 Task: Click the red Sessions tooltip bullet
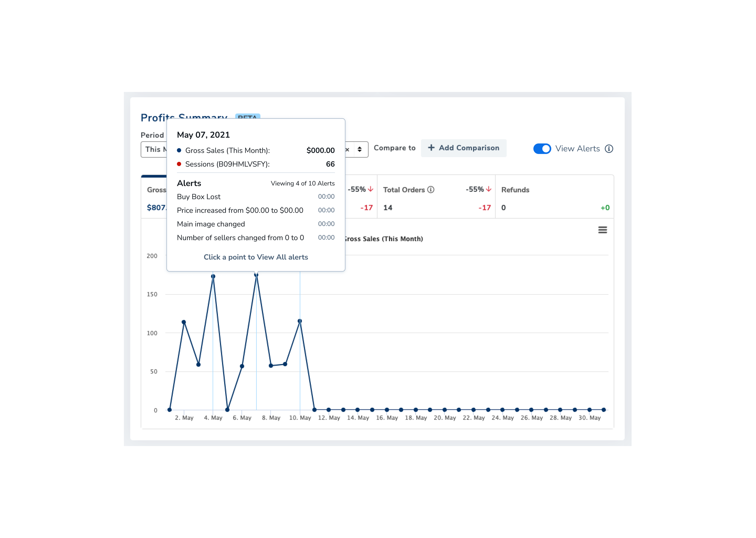click(179, 164)
